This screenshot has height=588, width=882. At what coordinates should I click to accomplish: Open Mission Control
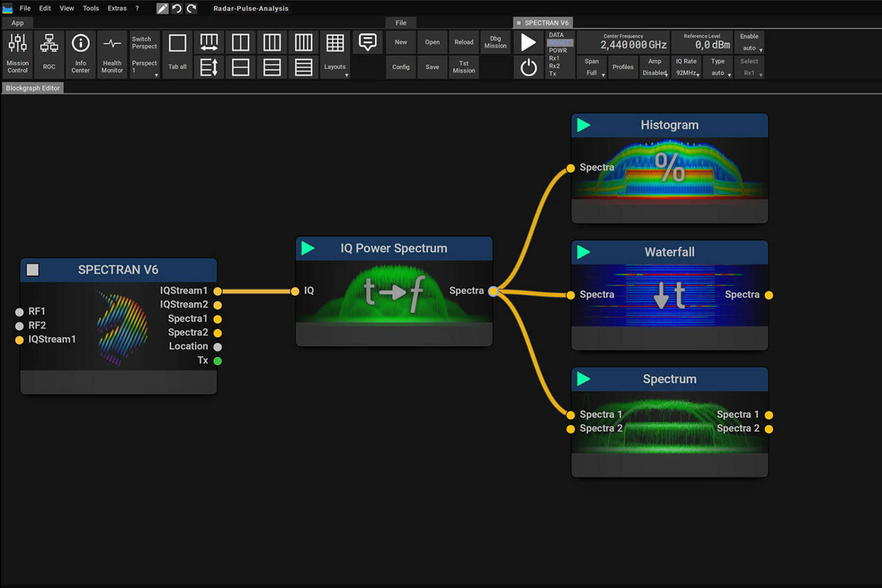click(x=18, y=54)
